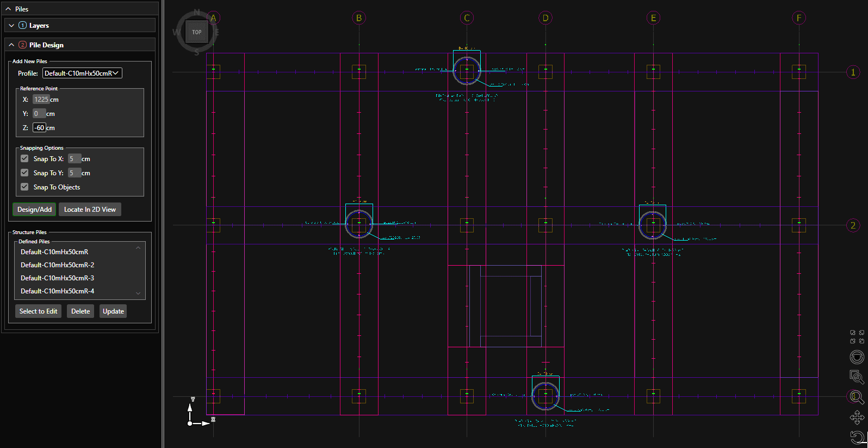Activate the magnifier zoom tool
868x448 pixels.
(857, 397)
